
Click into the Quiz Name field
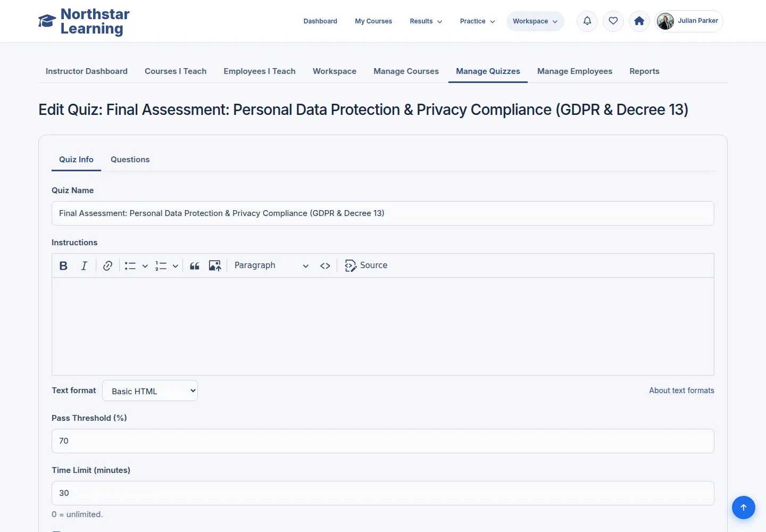point(383,213)
